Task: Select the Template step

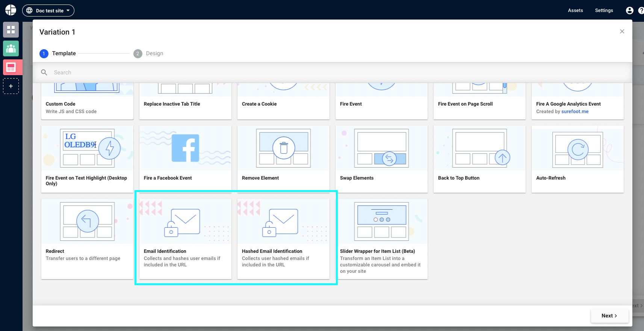Action: click(58, 53)
